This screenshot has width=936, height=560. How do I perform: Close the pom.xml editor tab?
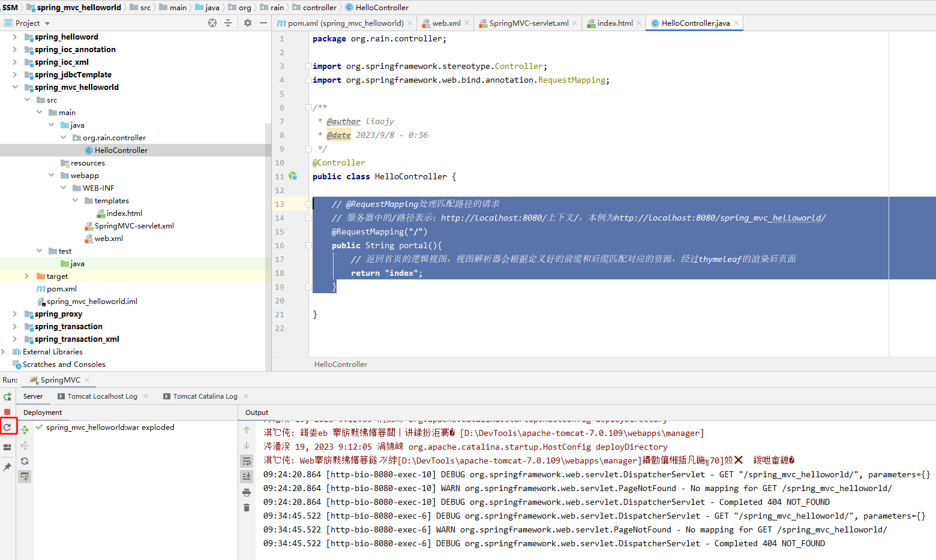pos(410,23)
